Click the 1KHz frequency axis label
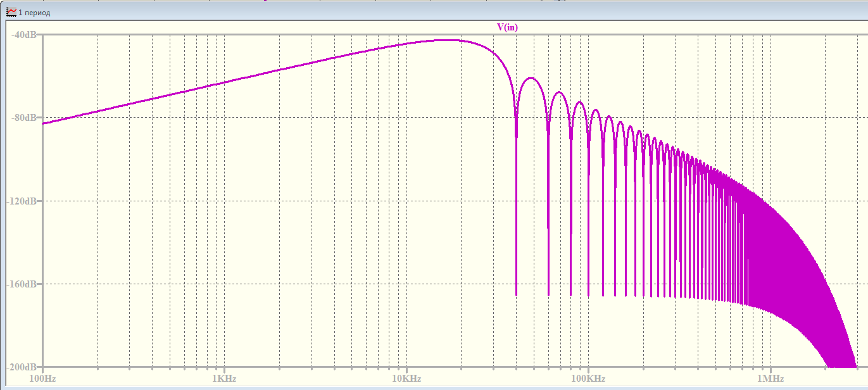Image resolution: width=868 pixels, height=390 pixels. coord(225,379)
